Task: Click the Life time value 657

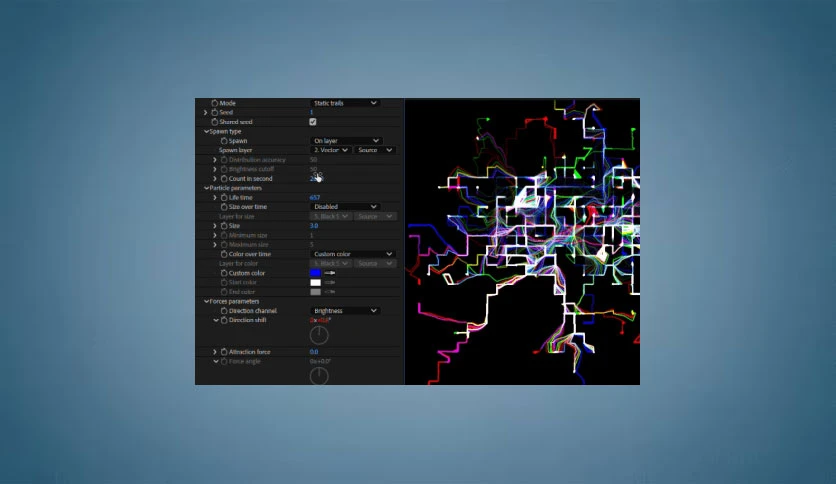Action: pos(315,197)
